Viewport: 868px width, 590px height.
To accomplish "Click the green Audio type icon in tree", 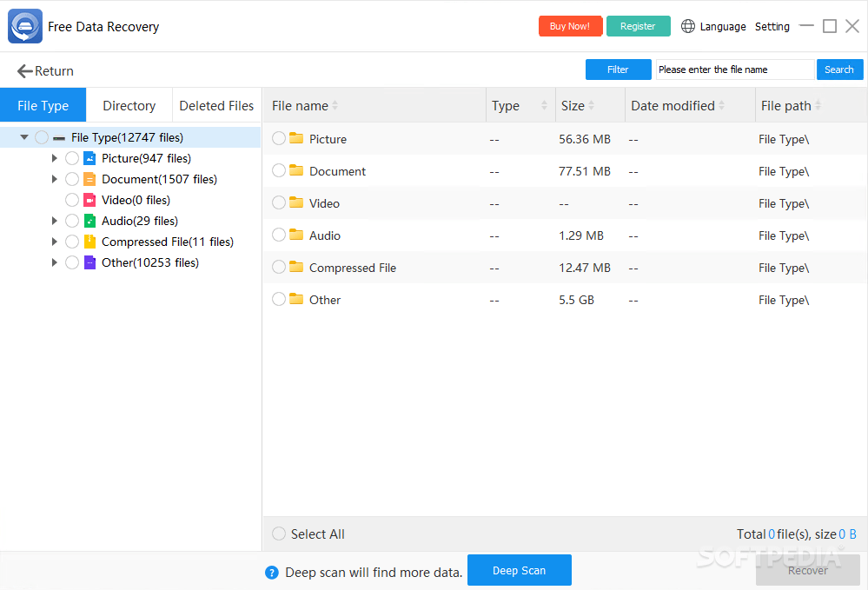I will click(x=89, y=221).
